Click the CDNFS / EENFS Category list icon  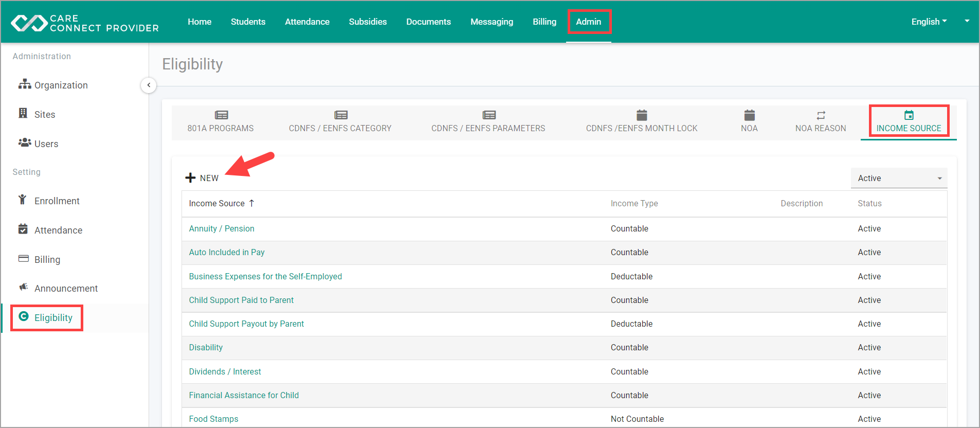[x=341, y=115]
